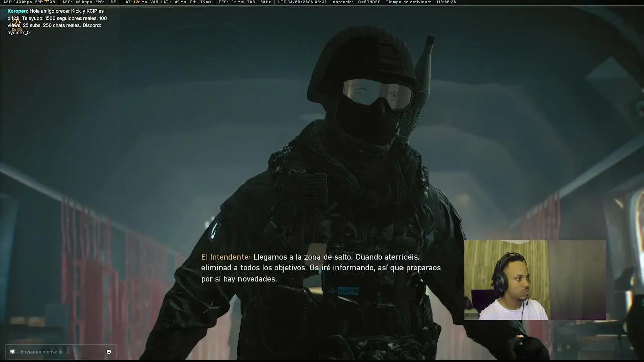
Task: Click the "ABE: 140 kbps" bitrate stat
Action: (18, 2)
